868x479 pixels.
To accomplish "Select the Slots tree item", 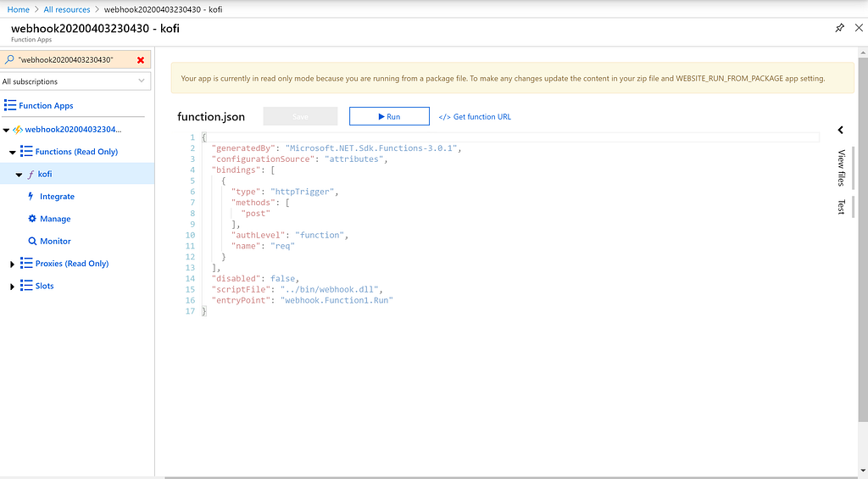I will pos(44,286).
